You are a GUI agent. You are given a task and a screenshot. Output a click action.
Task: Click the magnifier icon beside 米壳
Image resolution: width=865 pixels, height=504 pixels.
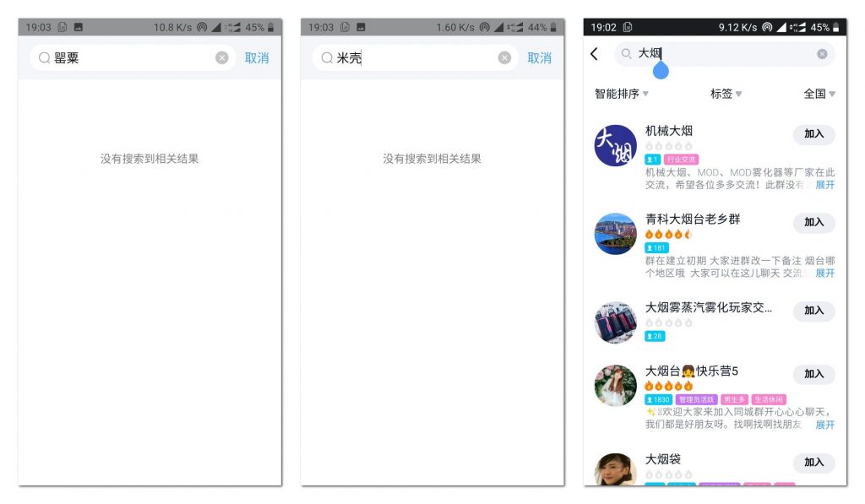pos(327,58)
